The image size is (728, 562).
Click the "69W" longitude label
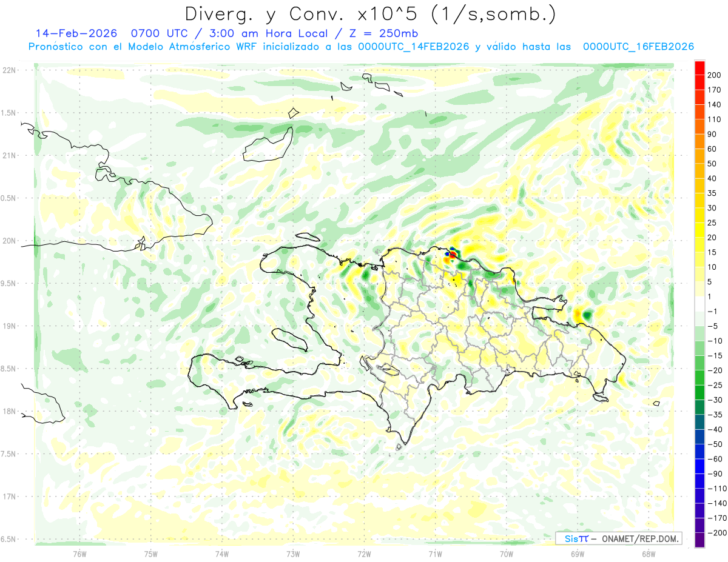point(578,553)
